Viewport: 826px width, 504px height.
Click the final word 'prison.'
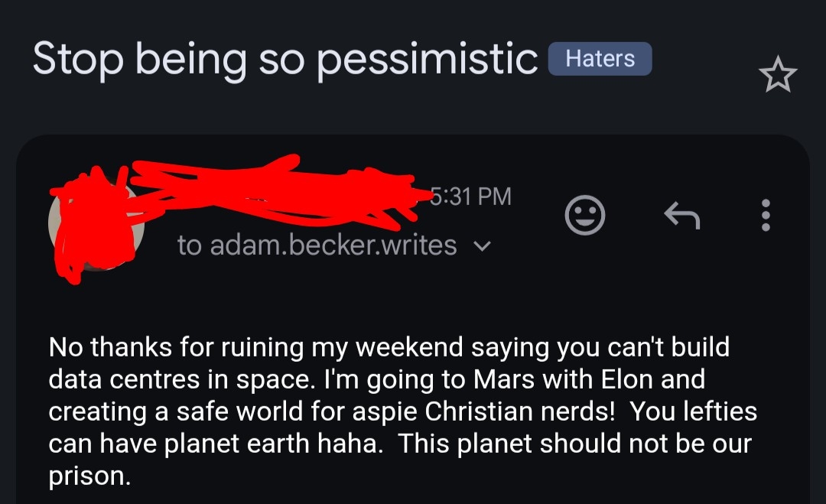point(89,476)
